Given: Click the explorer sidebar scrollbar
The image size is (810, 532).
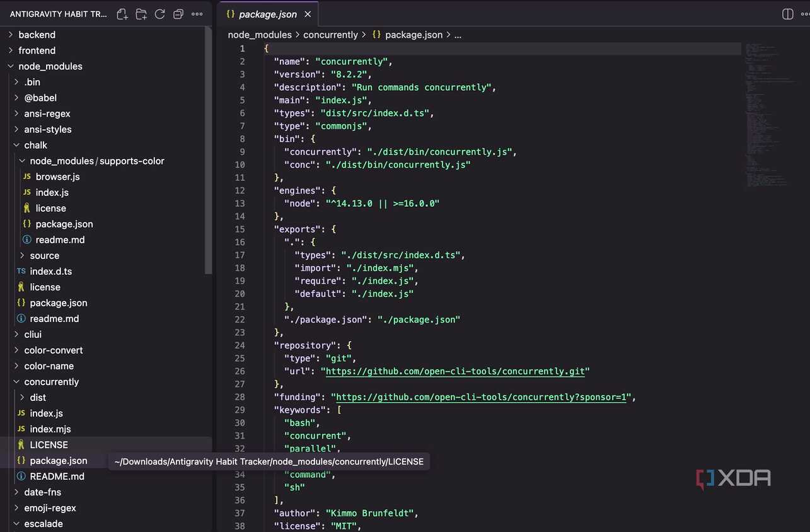Looking at the screenshot, I should click(209, 151).
